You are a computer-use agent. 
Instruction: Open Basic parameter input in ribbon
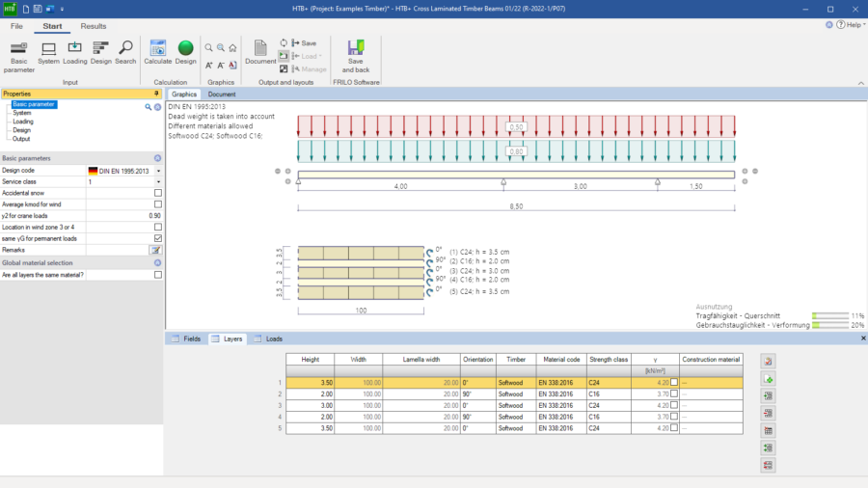18,51
